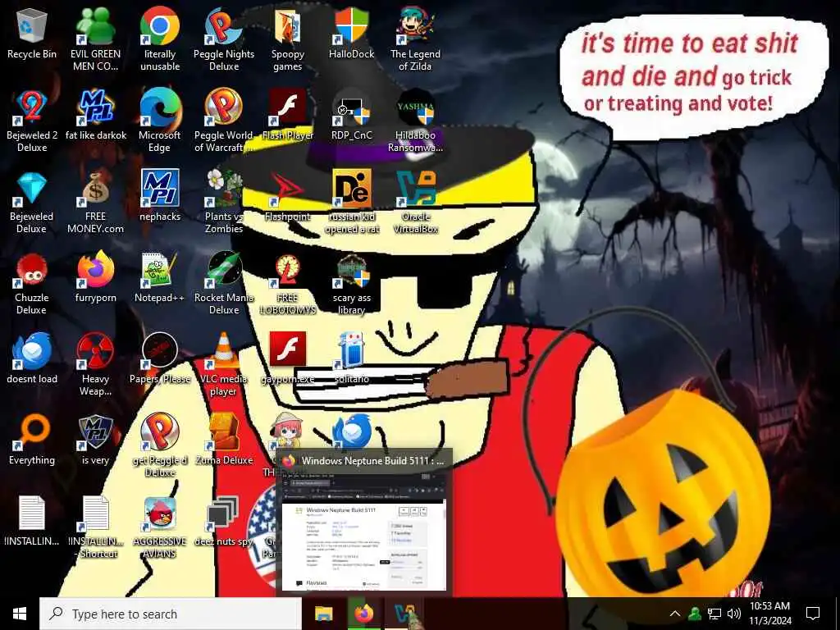The width and height of the screenshot is (840, 630).
Task: Select the Windows Neptune Build 5111 preview thumbnail
Action: point(363,531)
